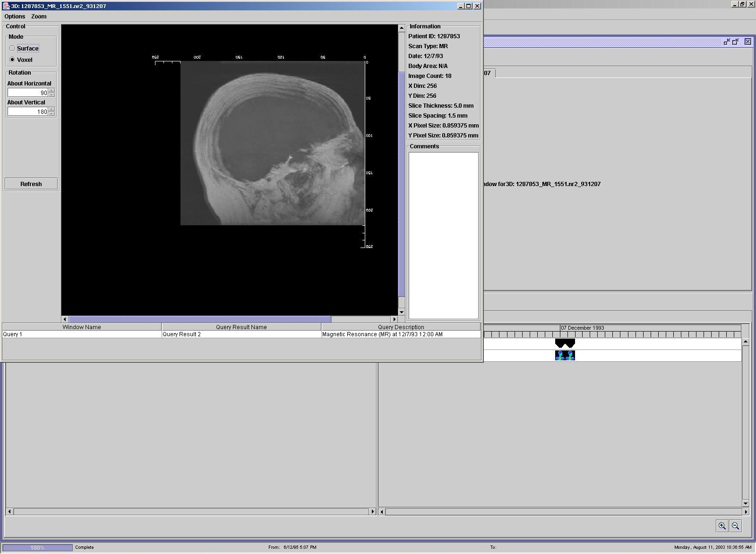Click the left black timeline marker
Screen dimensions: 756x554
[x=560, y=343]
